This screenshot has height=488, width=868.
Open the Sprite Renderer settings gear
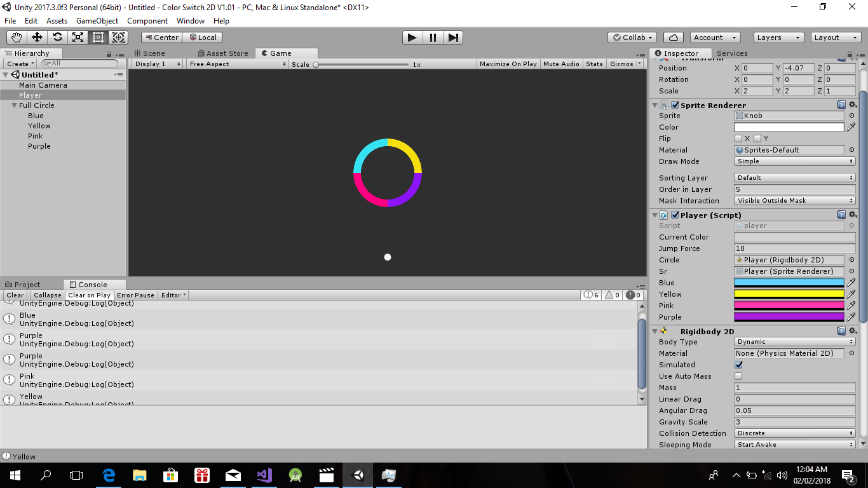coord(853,105)
